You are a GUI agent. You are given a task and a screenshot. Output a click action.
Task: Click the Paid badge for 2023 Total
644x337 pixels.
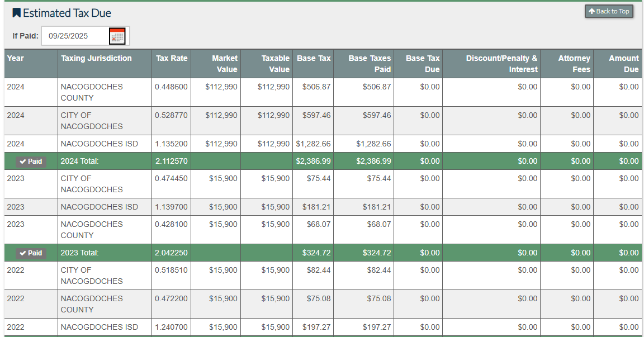pos(31,253)
